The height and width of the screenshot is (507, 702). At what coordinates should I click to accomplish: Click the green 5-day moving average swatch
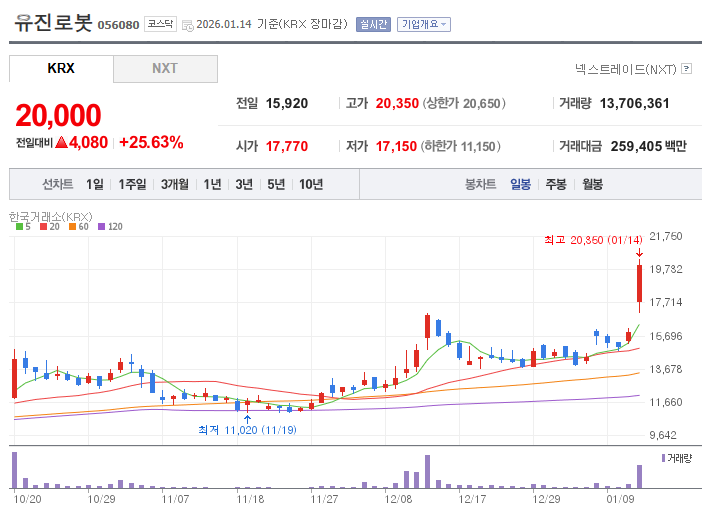19,227
